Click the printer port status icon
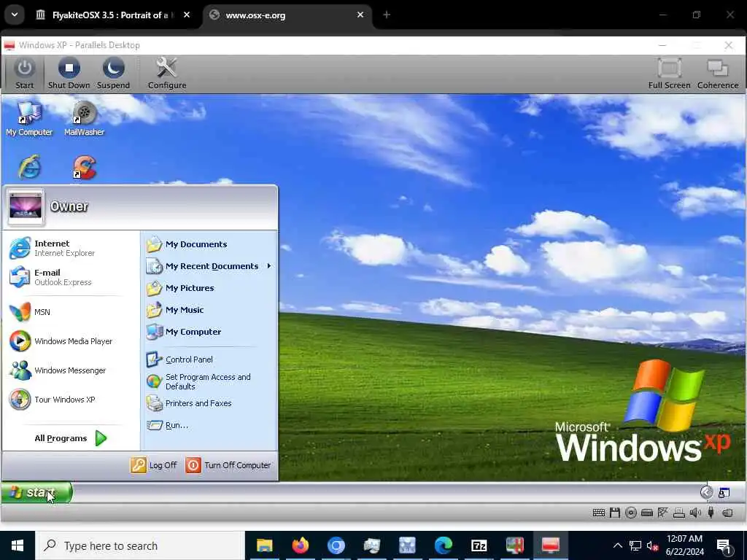 (679, 513)
